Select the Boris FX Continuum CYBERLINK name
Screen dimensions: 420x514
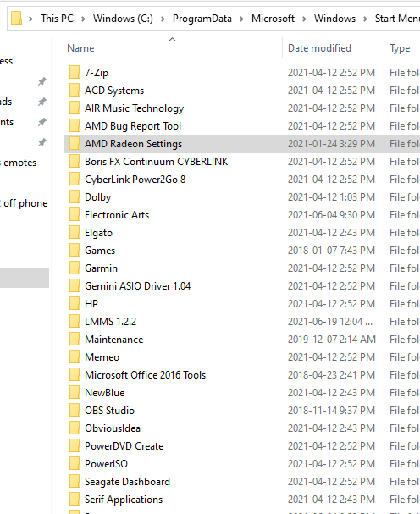[x=156, y=161]
